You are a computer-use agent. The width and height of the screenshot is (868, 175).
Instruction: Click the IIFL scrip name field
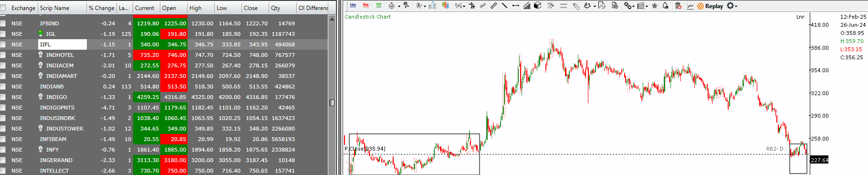(x=63, y=44)
